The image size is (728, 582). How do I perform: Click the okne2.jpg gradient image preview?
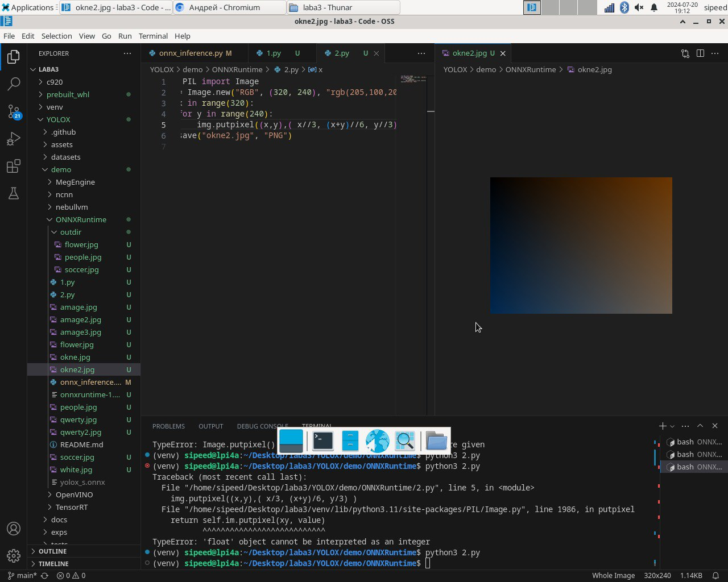pyautogui.click(x=581, y=245)
